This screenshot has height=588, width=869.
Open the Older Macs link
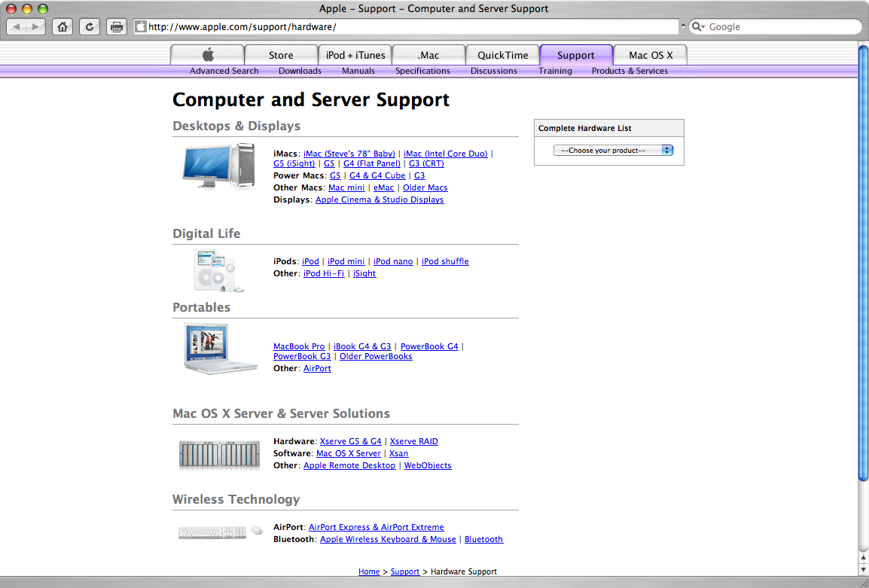coord(425,188)
